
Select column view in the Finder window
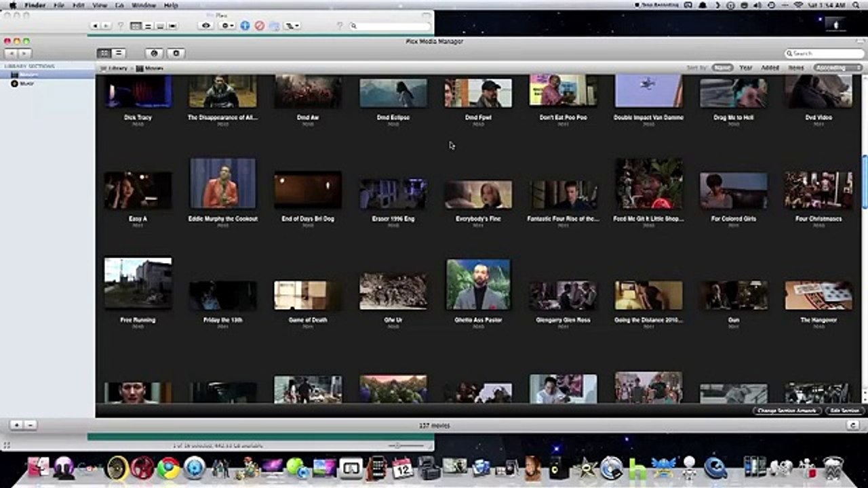tap(160, 26)
